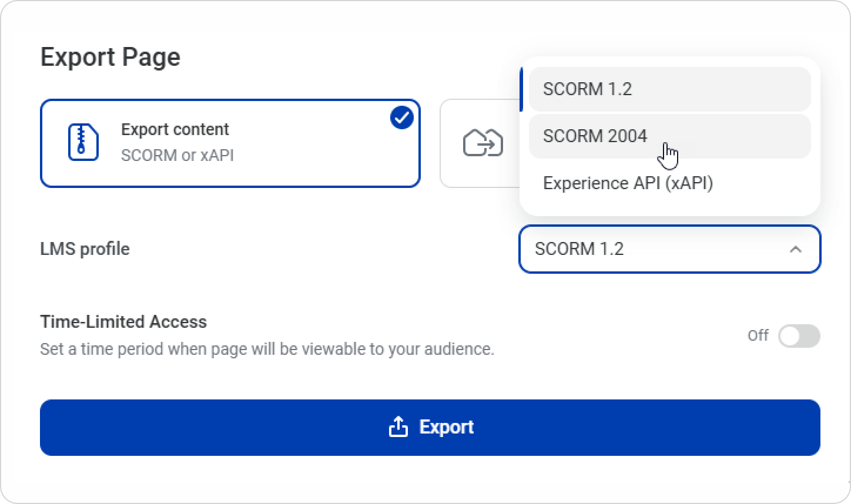The height and width of the screenshot is (504, 851).
Task: Pick SCORM 2004 from the dropdown list
Action: [x=595, y=136]
